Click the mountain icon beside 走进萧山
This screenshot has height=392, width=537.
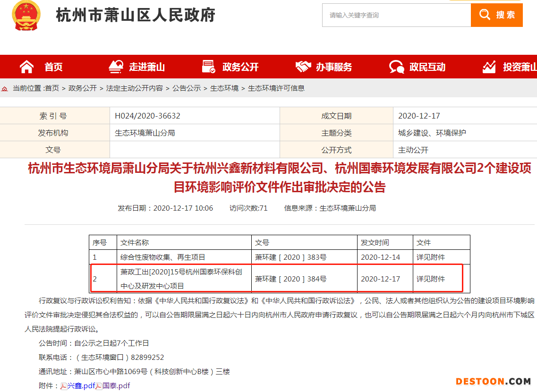[x=116, y=67]
